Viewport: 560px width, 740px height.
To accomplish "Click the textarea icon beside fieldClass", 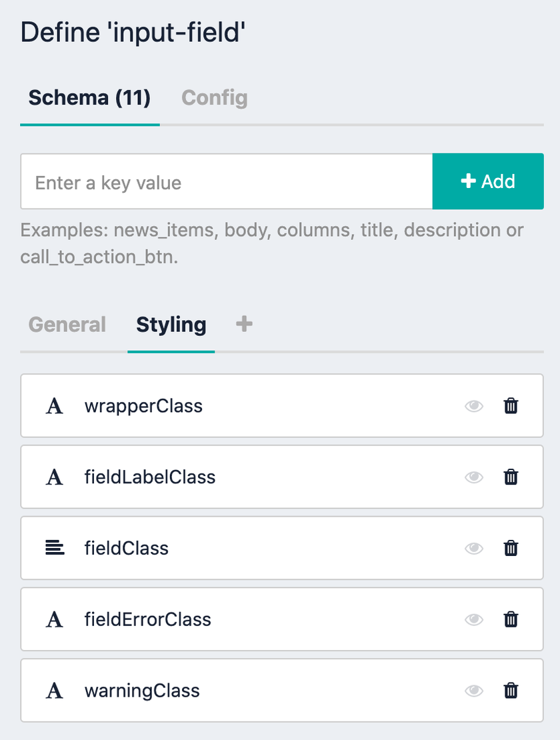I will pyautogui.click(x=55, y=548).
